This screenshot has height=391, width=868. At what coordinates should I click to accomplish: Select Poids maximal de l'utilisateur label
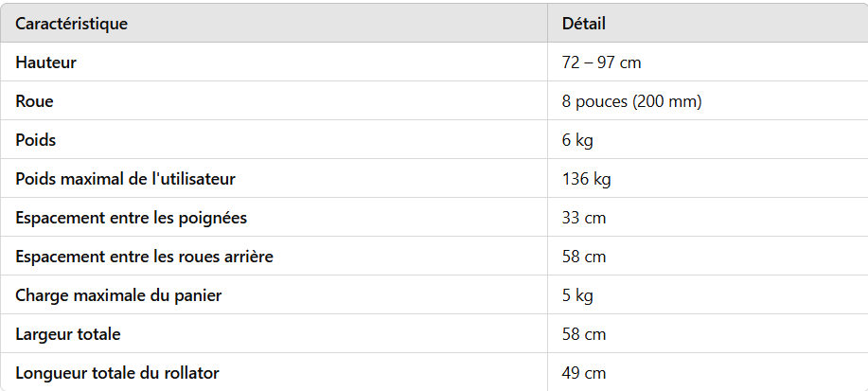[x=125, y=179]
